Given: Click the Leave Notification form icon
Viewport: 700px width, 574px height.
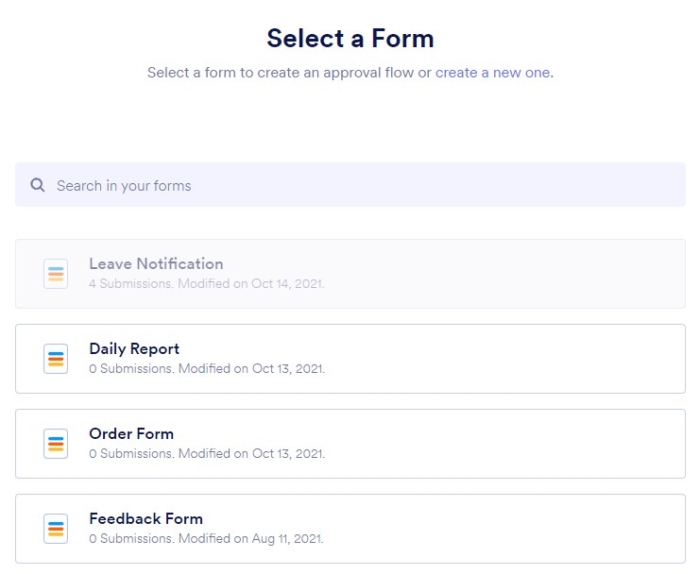Looking at the screenshot, I should (x=56, y=274).
